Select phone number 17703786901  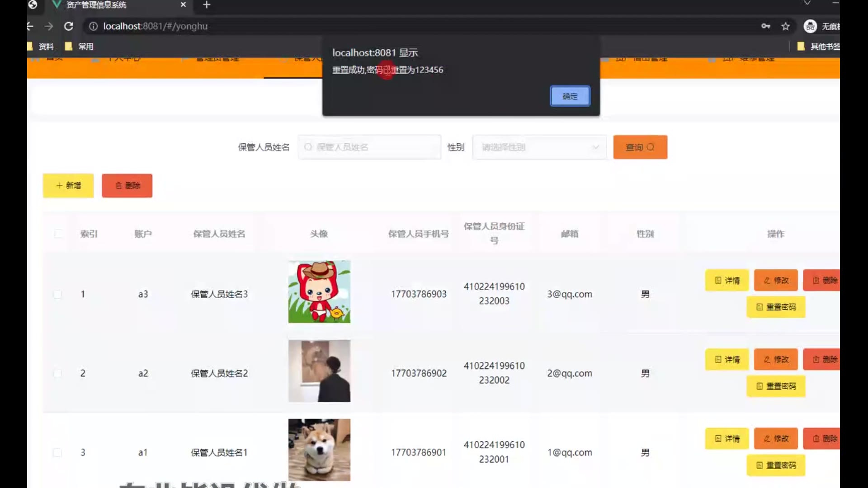click(419, 452)
